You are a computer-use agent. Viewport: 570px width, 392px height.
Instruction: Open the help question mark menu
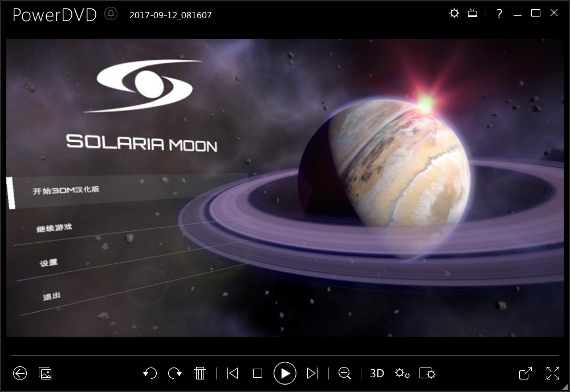click(x=499, y=13)
